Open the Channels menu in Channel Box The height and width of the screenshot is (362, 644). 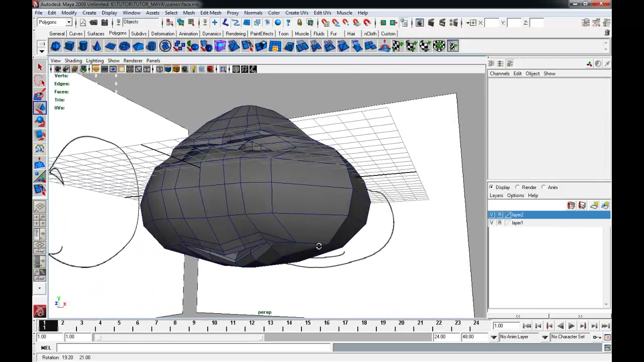500,74
